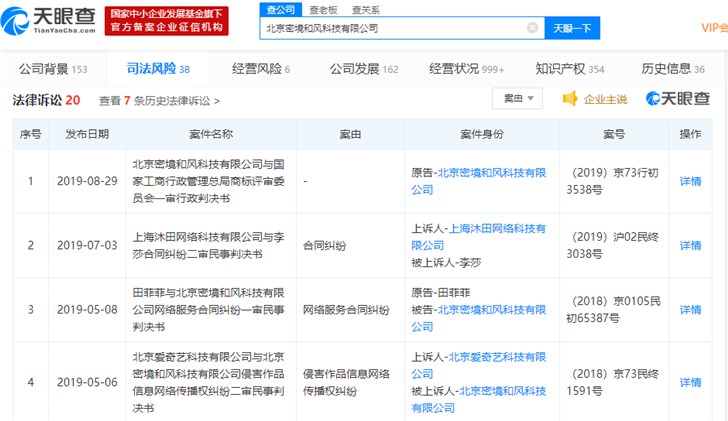Open defendant 北京密境和风科技有限公司 link in row 3
The width and height of the screenshot is (728, 421).
[479, 318]
